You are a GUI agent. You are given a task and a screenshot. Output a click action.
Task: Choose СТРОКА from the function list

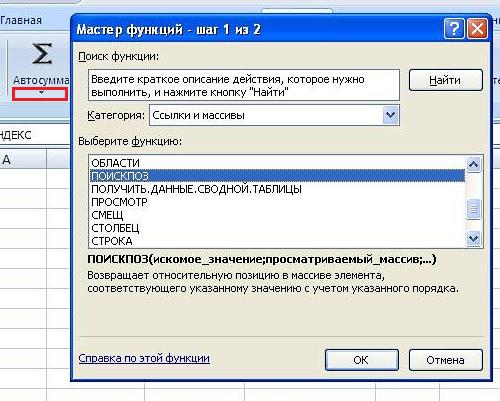[x=112, y=241]
